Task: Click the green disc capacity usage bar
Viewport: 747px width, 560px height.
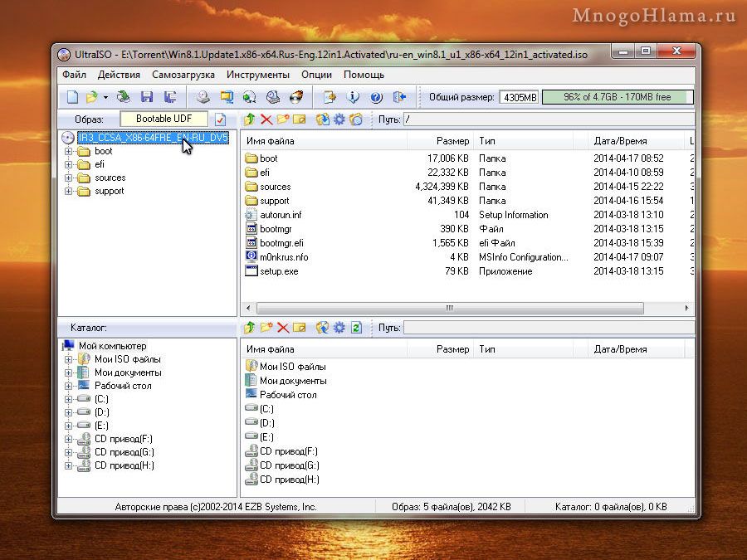Action: [x=617, y=97]
